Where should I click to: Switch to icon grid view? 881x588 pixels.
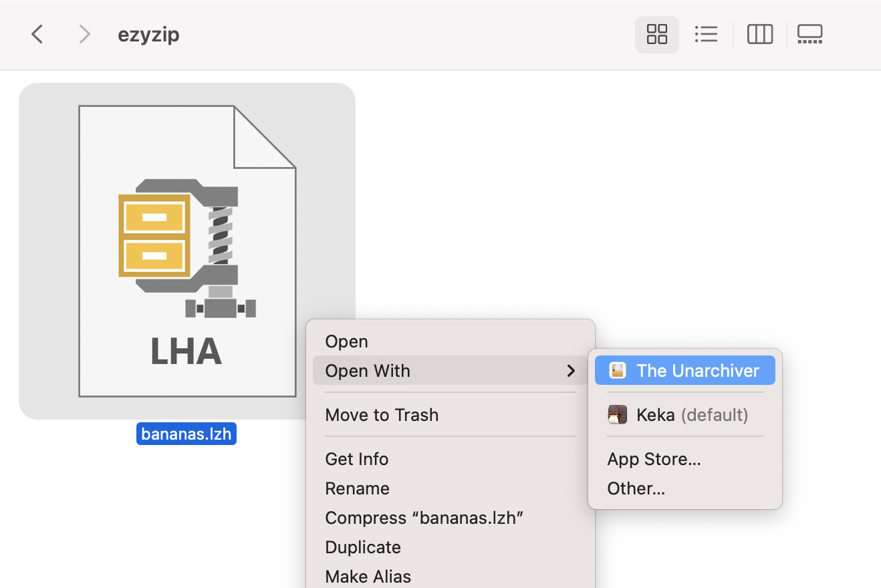[x=656, y=34]
